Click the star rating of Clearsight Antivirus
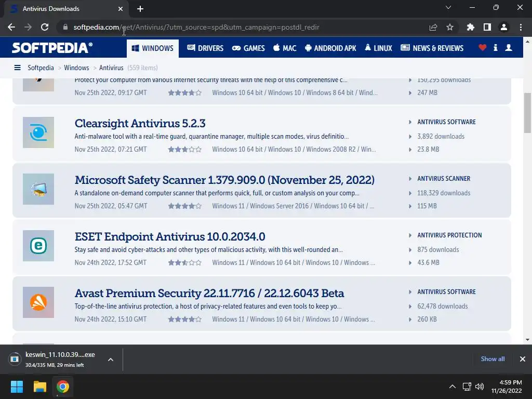Viewport: 532px width, 399px height. 185,149
